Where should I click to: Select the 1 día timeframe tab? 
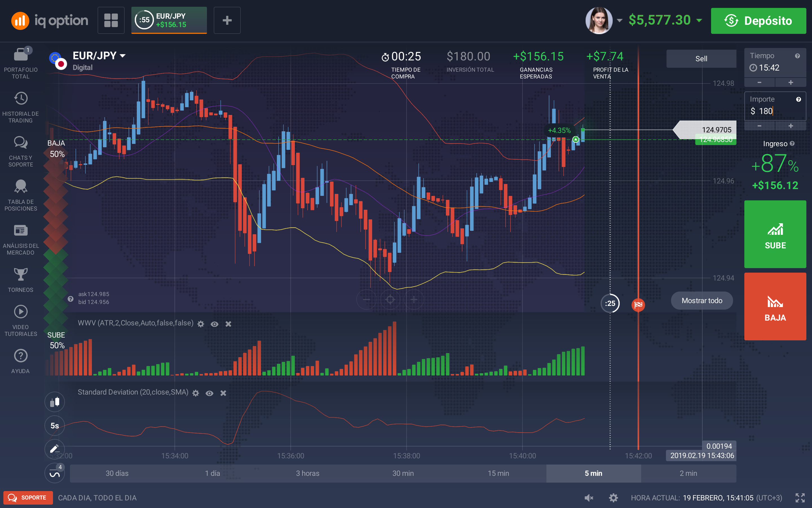[x=212, y=473]
